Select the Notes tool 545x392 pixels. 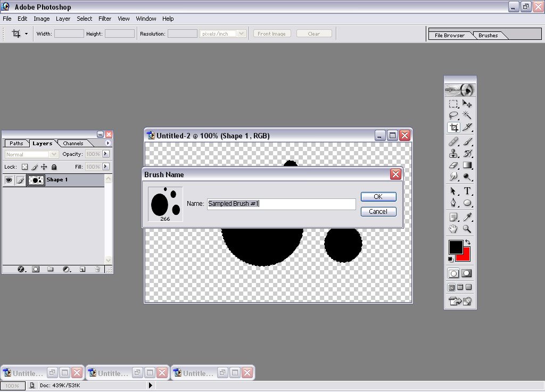click(453, 217)
